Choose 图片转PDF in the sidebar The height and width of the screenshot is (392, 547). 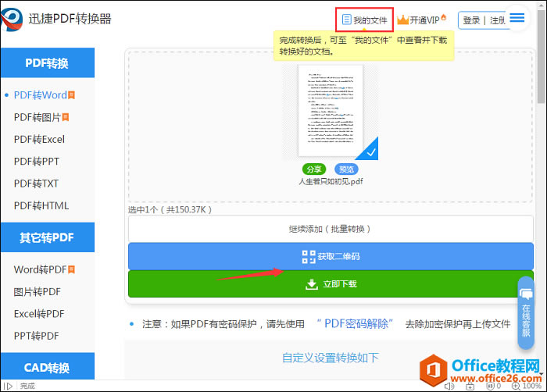37,291
